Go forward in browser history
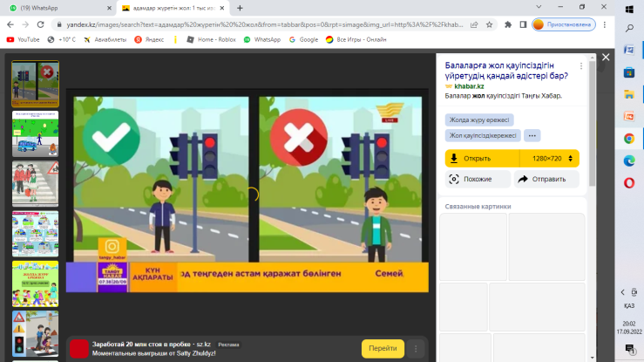Screen dimensions: 644x362 pos(25,24)
